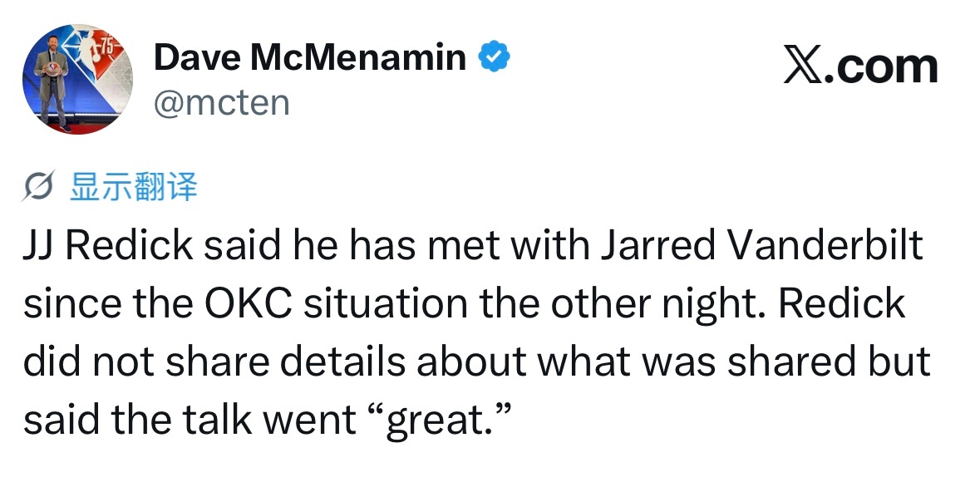The height and width of the screenshot is (482, 980).
Task: Open the @mcten handle link
Action: (x=221, y=103)
